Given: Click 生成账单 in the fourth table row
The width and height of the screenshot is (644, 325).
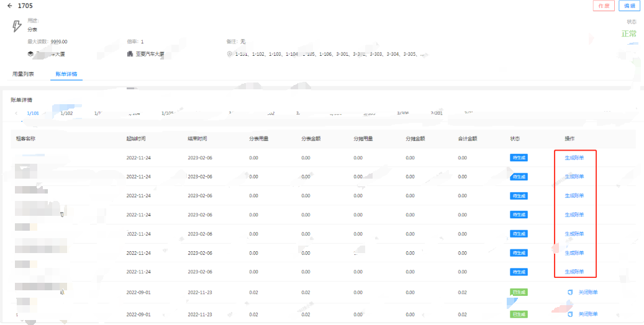Looking at the screenshot, I should [574, 215].
